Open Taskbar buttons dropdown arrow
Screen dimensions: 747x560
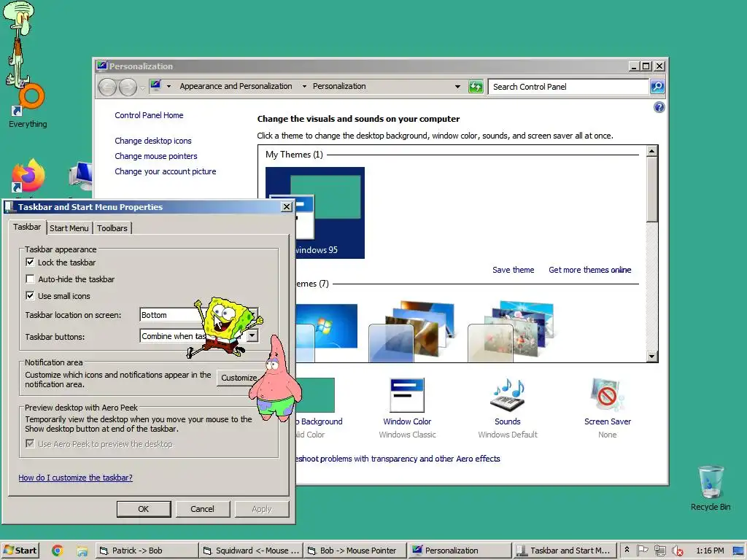coord(252,335)
